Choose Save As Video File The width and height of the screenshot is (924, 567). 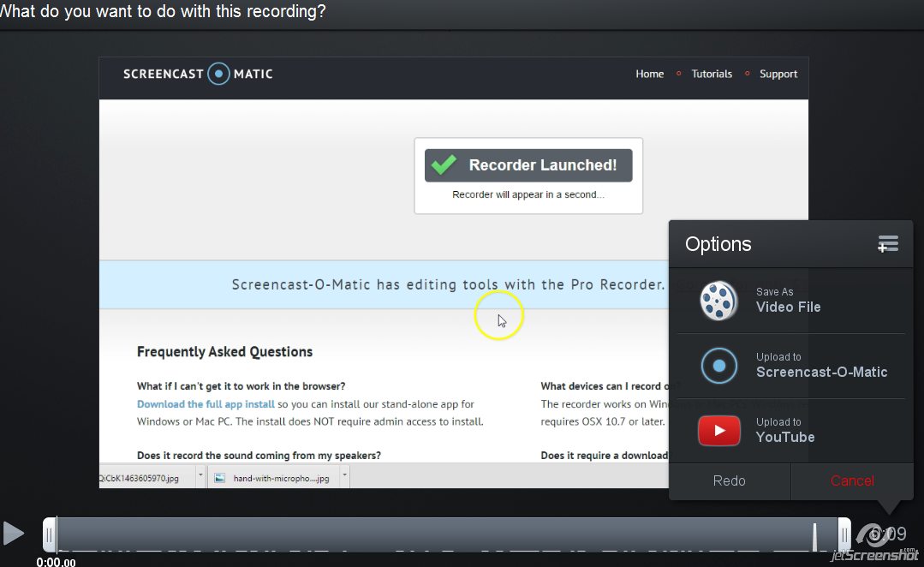click(x=790, y=301)
